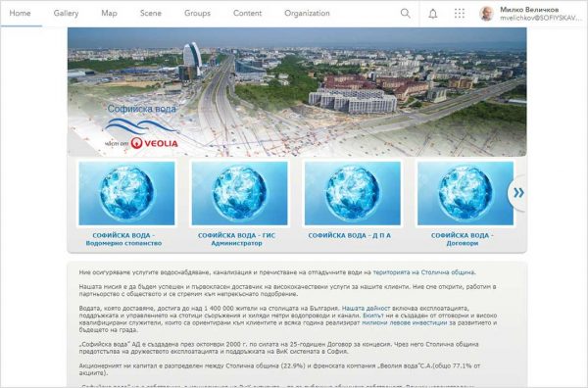Screen dimensions: 588x388
Task: Open link СОФИЙСКА ВОДА - Договори
Action: coord(463,239)
